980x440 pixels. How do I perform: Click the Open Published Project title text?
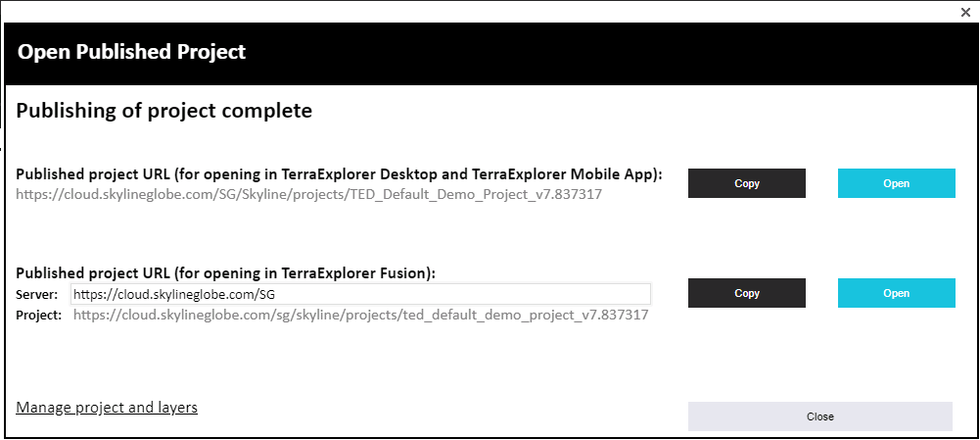[131, 52]
